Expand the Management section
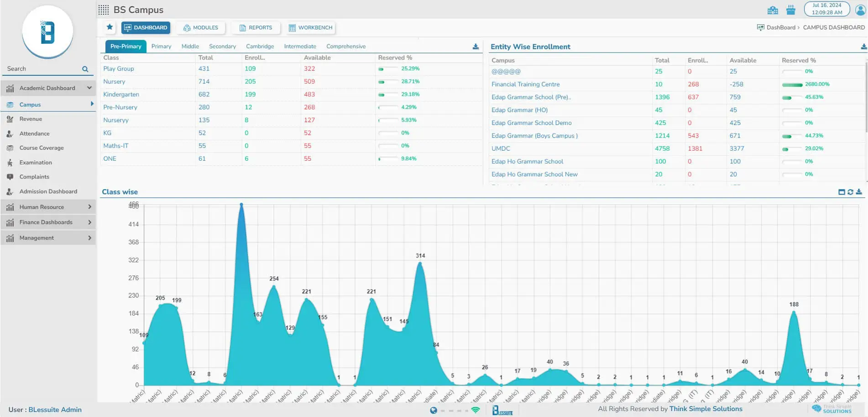 89,238
